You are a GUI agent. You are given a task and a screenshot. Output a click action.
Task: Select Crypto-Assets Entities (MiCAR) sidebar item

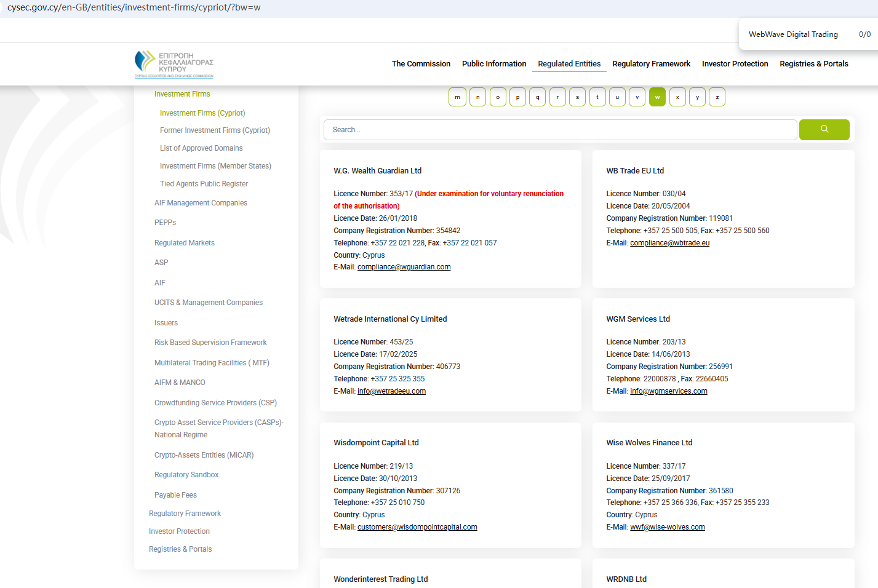pos(204,455)
